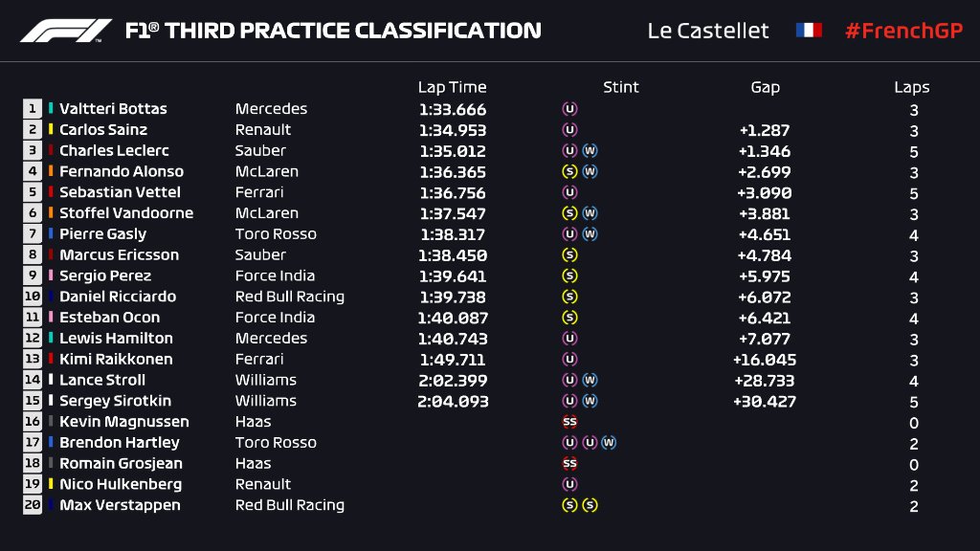The height and width of the screenshot is (551, 980).
Task: Select the Gap column header
Action: point(765,87)
